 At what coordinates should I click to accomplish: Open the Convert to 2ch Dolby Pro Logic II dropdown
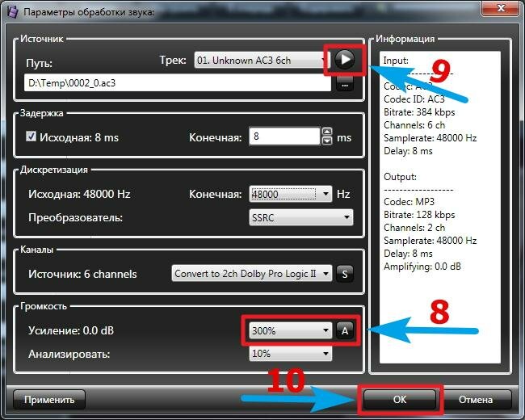tap(252, 274)
